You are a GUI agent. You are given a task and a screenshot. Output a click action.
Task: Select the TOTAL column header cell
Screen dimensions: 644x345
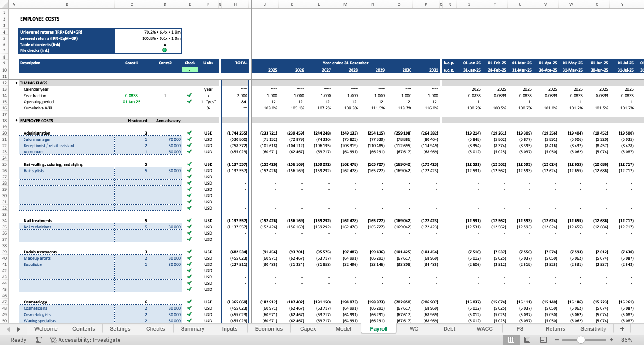coord(235,63)
